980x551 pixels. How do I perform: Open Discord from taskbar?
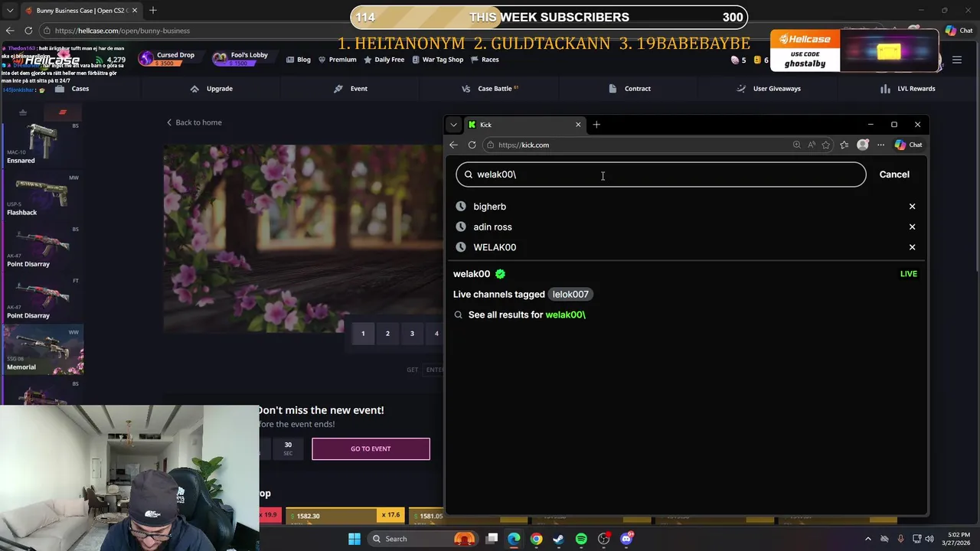coord(626,539)
